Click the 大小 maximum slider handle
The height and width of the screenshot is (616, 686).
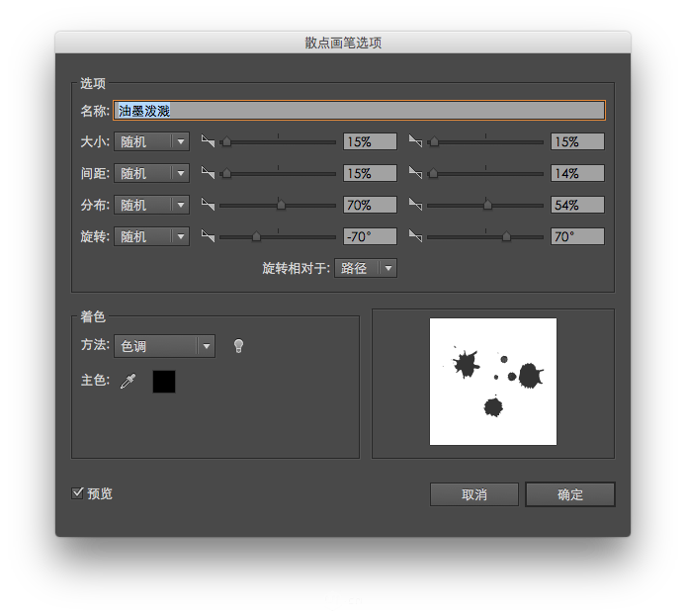point(434,141)
